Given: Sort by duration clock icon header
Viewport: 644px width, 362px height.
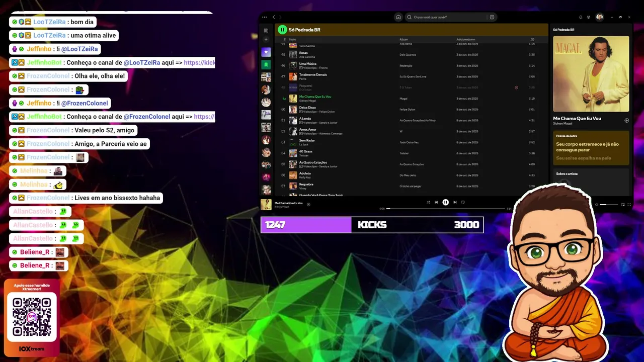Looking at the screenshot, I should click(532, 39).
